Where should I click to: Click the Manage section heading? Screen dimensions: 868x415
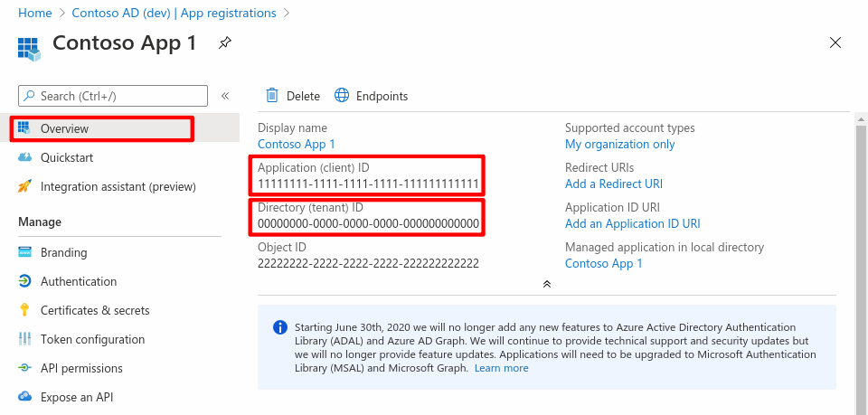(40, 222)
